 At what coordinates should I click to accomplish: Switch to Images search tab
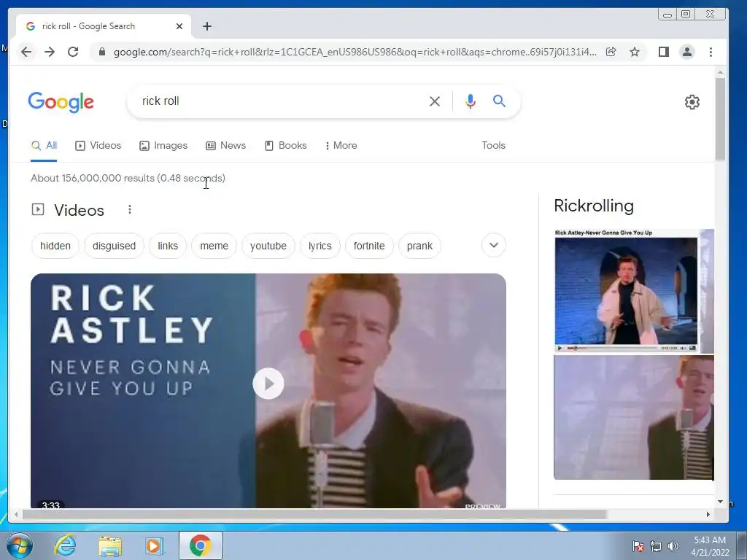coord(163,146)
